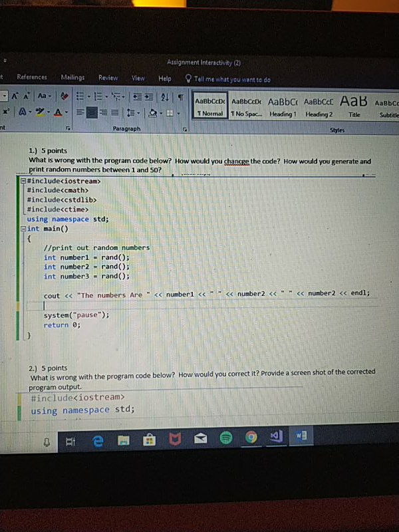Apply yellow text highlight color
The image size is (399, 532).
(x=41, y=112)
